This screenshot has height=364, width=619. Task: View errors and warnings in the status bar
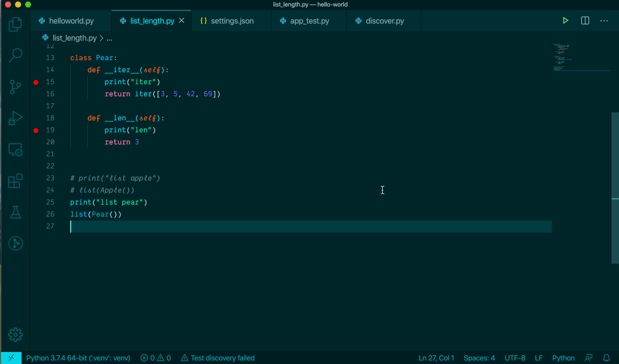coord(156,358)
